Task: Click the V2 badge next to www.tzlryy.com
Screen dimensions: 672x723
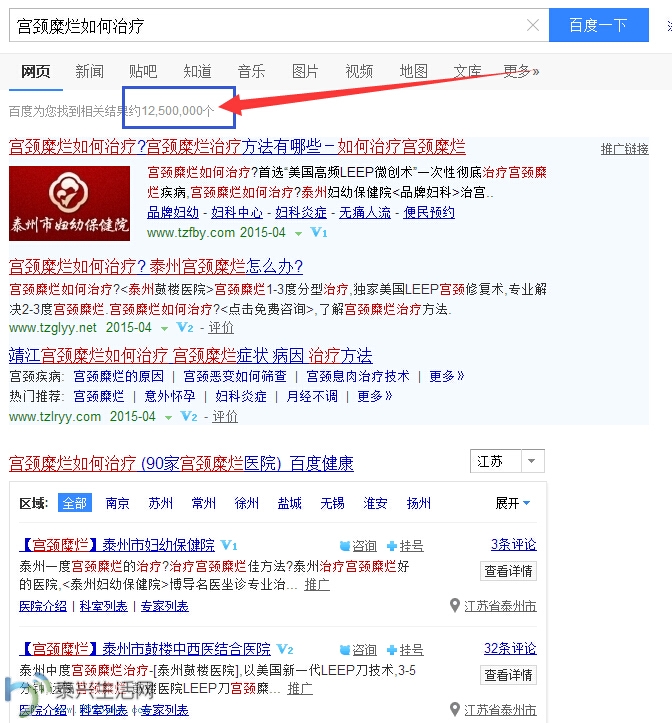Action: 189,416
